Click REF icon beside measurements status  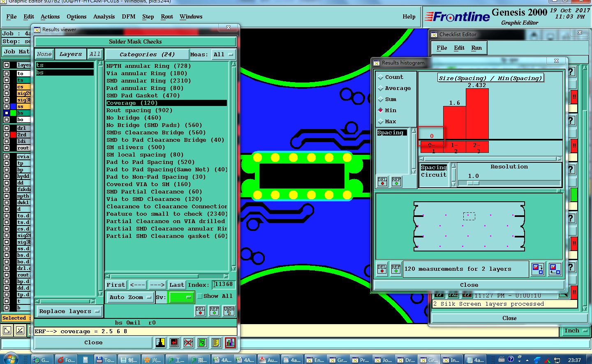click(396, 269)
